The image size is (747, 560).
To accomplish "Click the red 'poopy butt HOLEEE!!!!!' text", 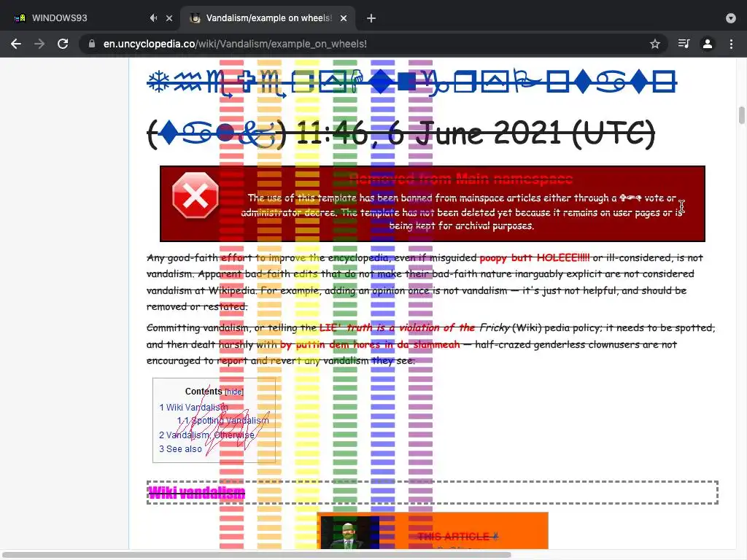I will coord(535,257).
